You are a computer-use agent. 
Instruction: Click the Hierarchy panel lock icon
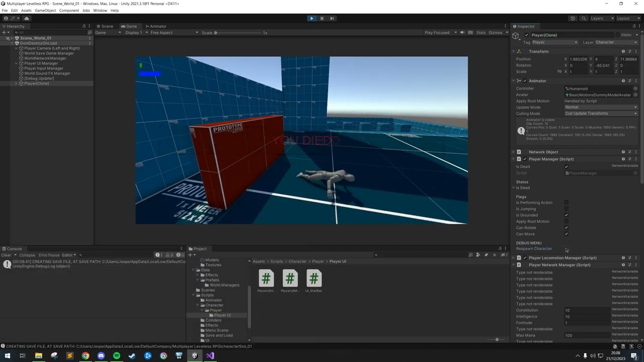pos(84,26)
